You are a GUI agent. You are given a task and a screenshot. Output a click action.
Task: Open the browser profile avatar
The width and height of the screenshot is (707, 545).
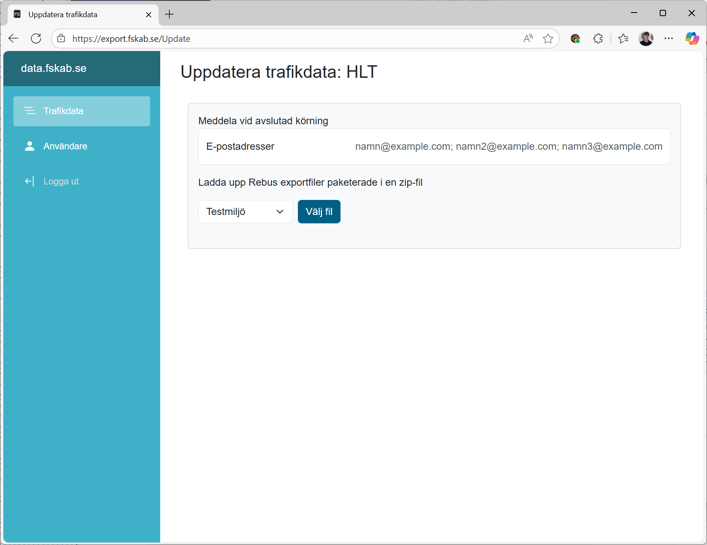pos(646,39)
